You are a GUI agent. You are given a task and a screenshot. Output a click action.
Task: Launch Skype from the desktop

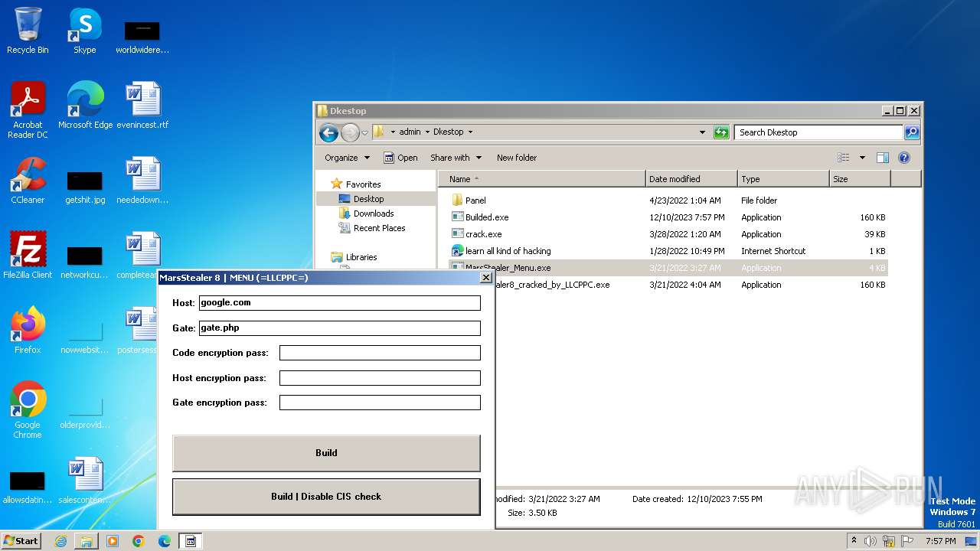point(85,31)
